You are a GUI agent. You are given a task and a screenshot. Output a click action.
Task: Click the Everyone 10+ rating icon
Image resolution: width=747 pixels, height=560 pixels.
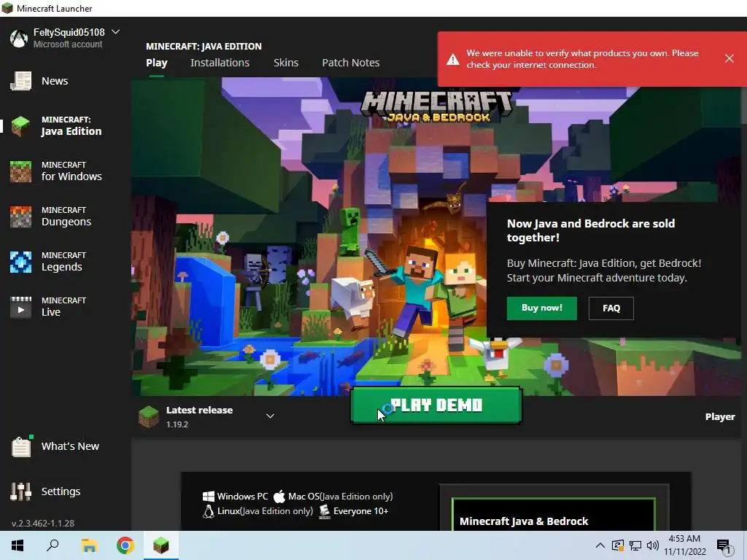point(325,511)
